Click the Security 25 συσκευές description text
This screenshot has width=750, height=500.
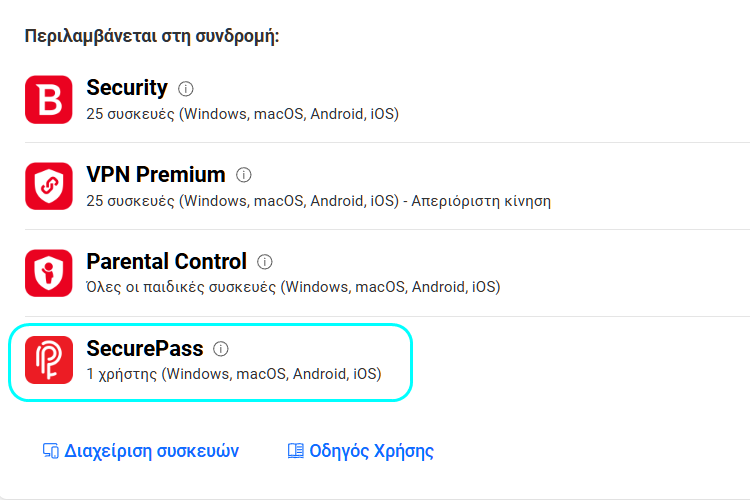[x=243, y=114]
